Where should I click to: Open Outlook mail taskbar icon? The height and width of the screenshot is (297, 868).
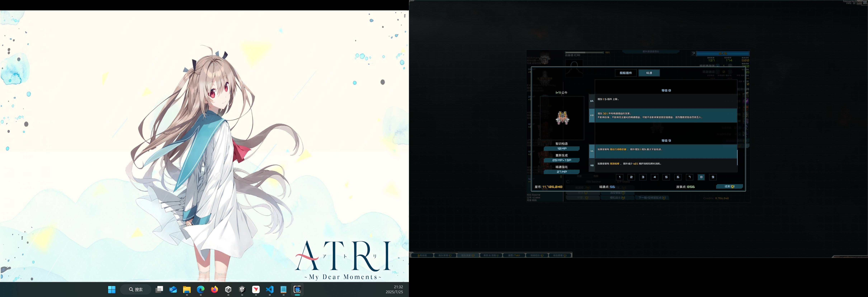click(173, 290)
